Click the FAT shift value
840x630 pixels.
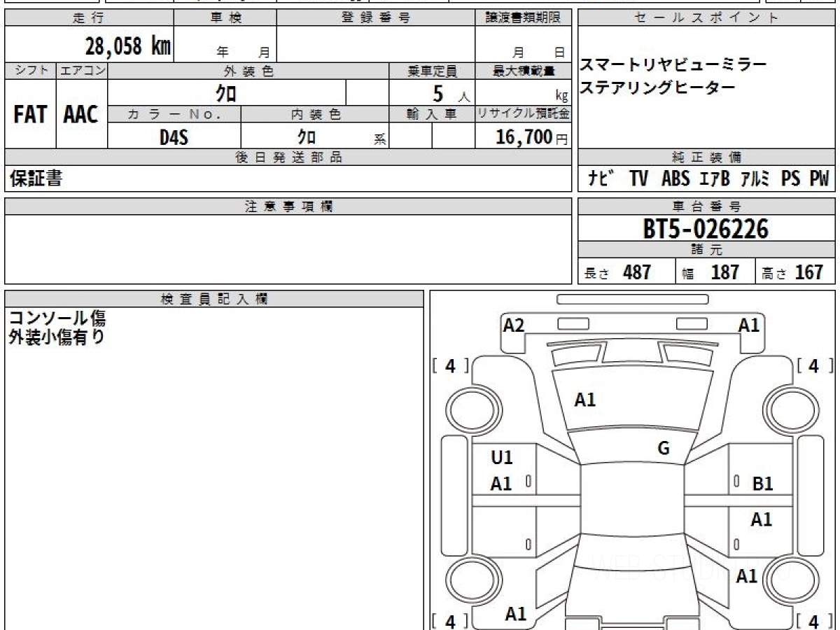tap(30, 115)
